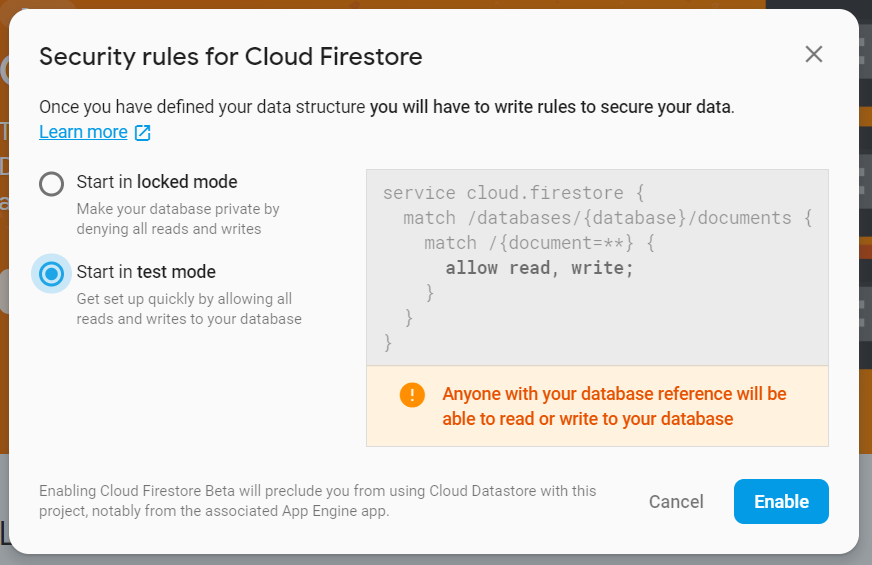
Task: Click the test mode description about allowing reads
Action: [x=189, y=309]
